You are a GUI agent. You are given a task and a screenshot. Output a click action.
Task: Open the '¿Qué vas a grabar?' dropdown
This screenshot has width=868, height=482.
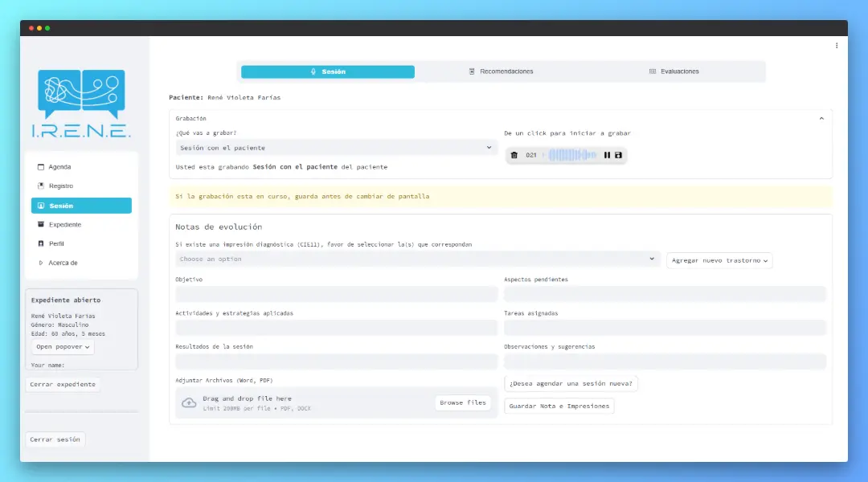(x=336, y=148)
